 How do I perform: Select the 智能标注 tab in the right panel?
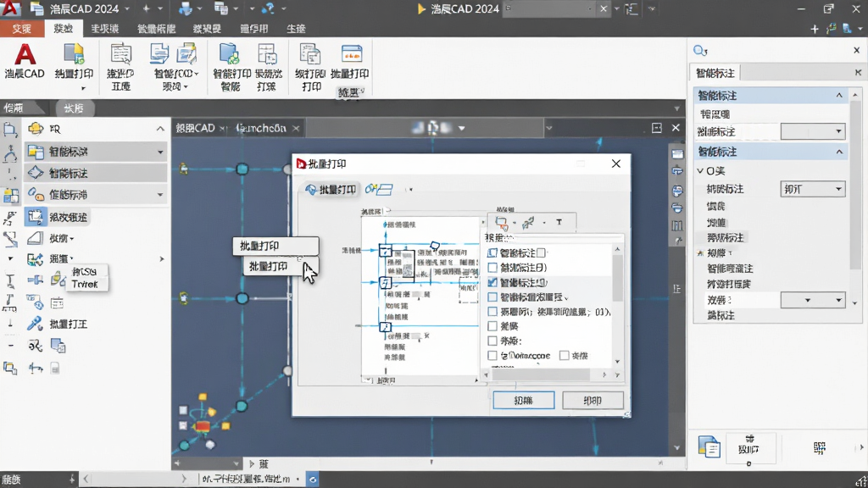(x=715, y=73)
